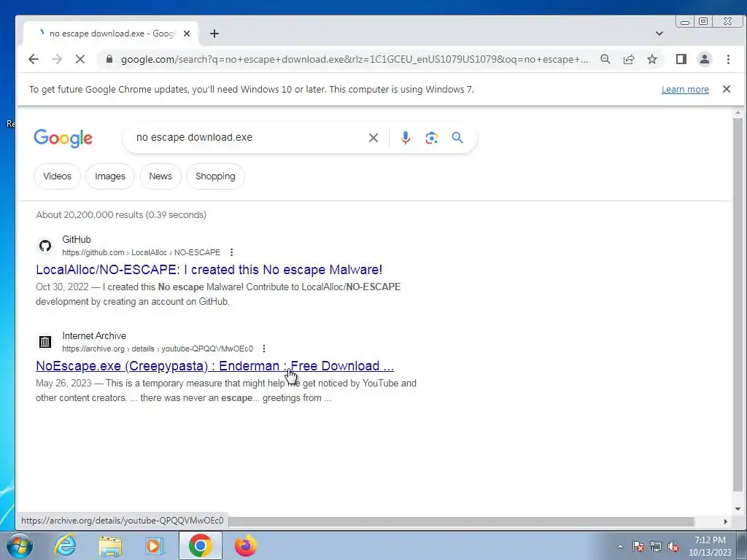
Task: Open a new tab
Action: pyautogui.click(x=214, y=34)
